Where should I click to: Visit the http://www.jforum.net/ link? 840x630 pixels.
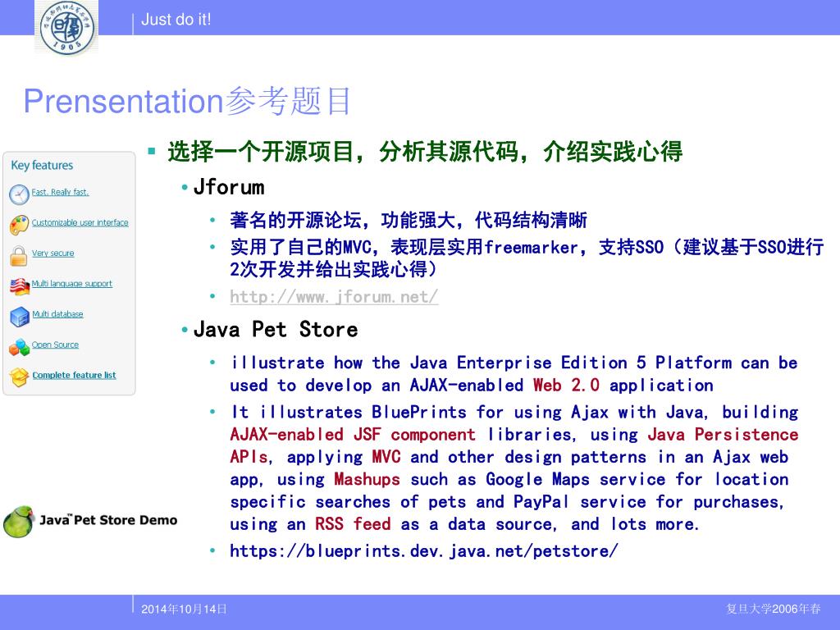[x=334, y=296]
